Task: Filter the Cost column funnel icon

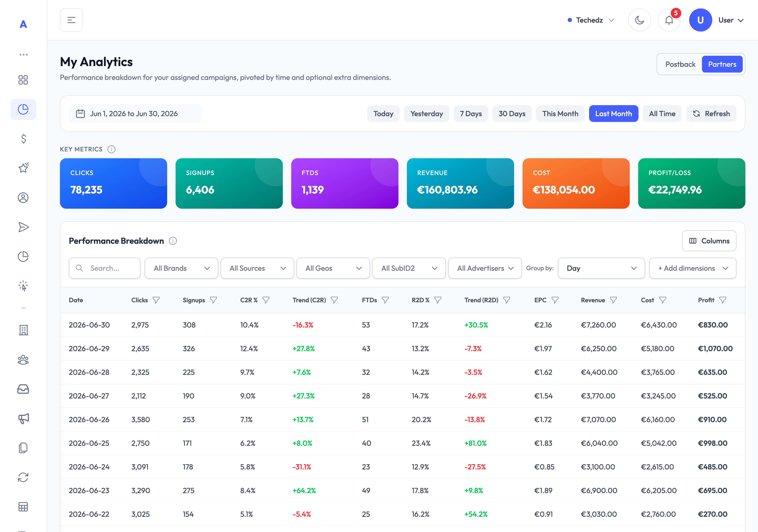Action: coord(663,300)
